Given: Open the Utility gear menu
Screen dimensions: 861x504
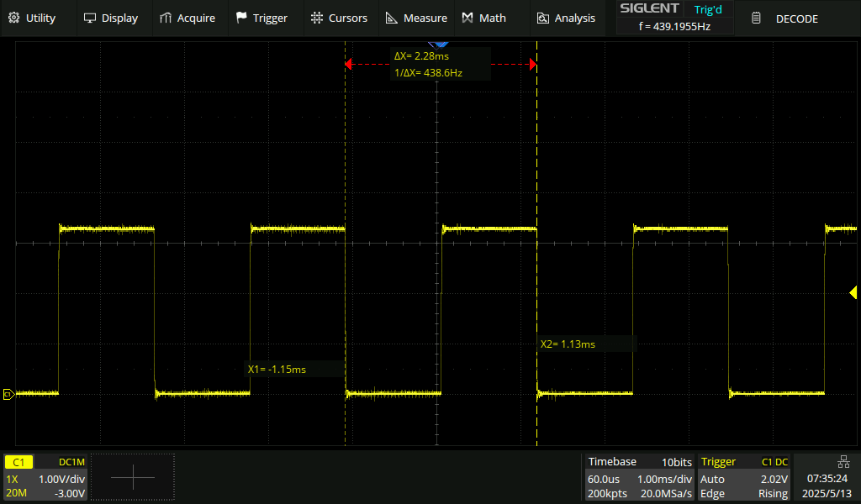Looking at the screenshot, I should click(14, 18).
